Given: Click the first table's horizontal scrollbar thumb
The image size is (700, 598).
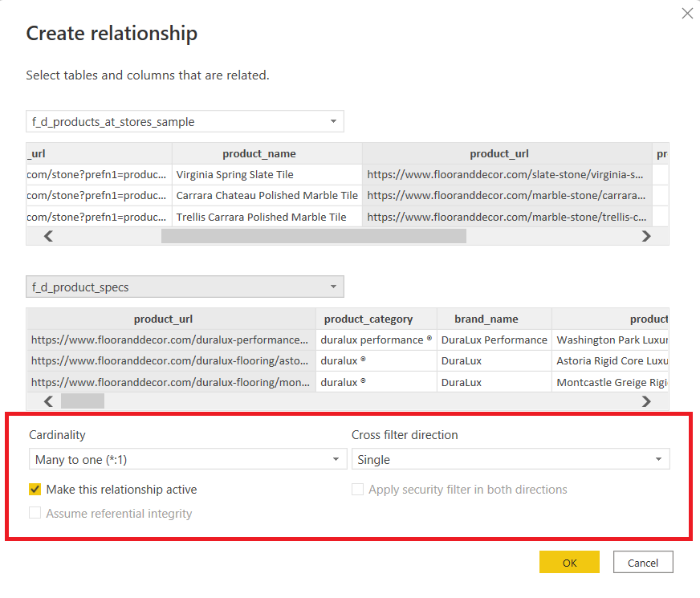Looking at the screenshot, I should [x=314, y=236].
